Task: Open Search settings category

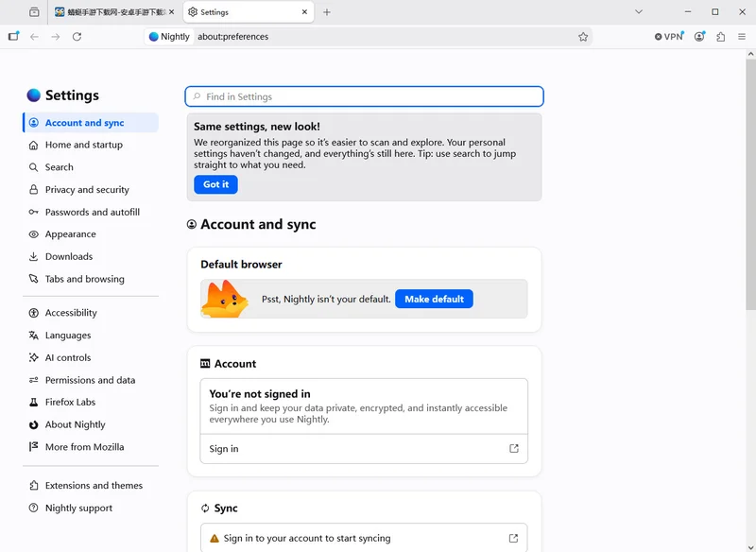Action: pos(91,167)
